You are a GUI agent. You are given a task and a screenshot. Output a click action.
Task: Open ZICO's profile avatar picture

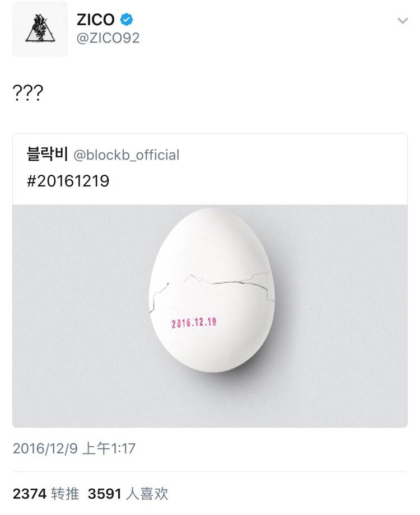(40, 30)
